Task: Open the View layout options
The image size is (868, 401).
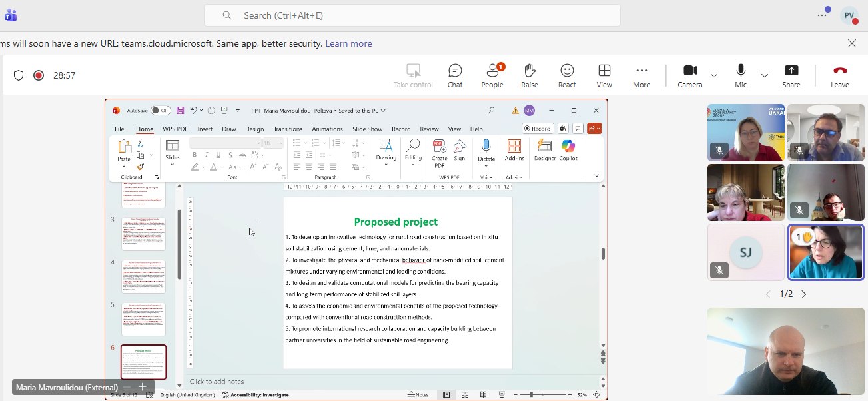Action: (x=604, y=75)
